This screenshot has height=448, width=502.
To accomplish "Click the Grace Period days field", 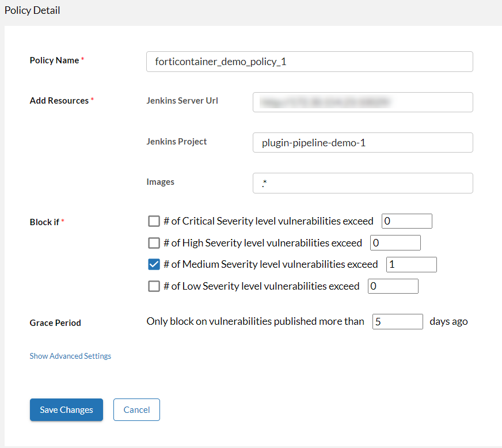I will click(x=397, y=322).
